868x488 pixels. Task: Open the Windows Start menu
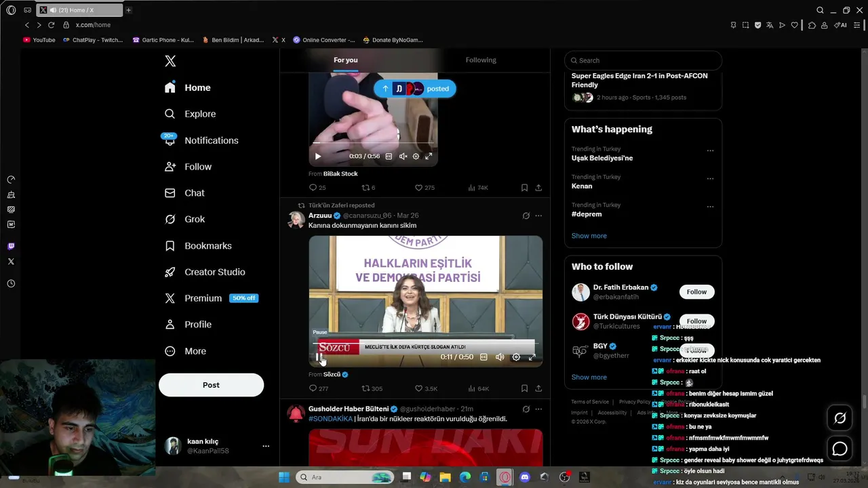click(284, 477)
